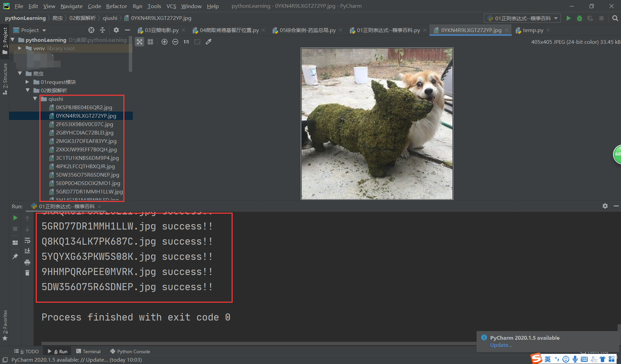Toggle Sogou input language 英 indicator
The image size is (621, 364).
[x=548, y=359]
